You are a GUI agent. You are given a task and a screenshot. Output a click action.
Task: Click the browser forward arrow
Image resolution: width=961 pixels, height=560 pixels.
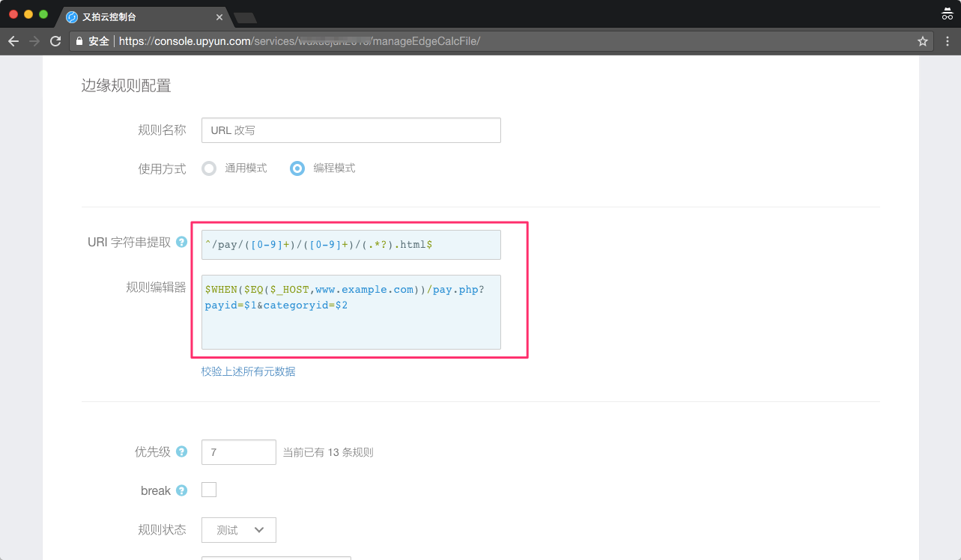(34, 41)
